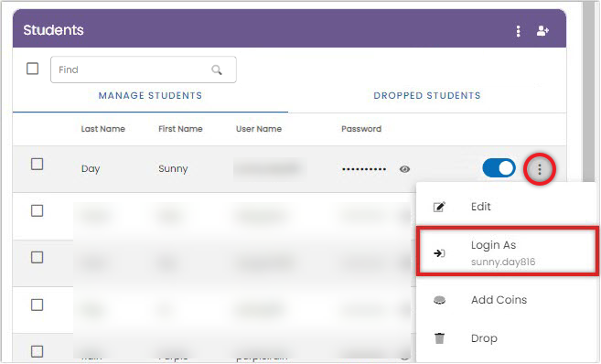601x364 pixels.
Task: Tick the select-all checkbox beside Find
Action: pyautogui.click(x=33, y=69)
